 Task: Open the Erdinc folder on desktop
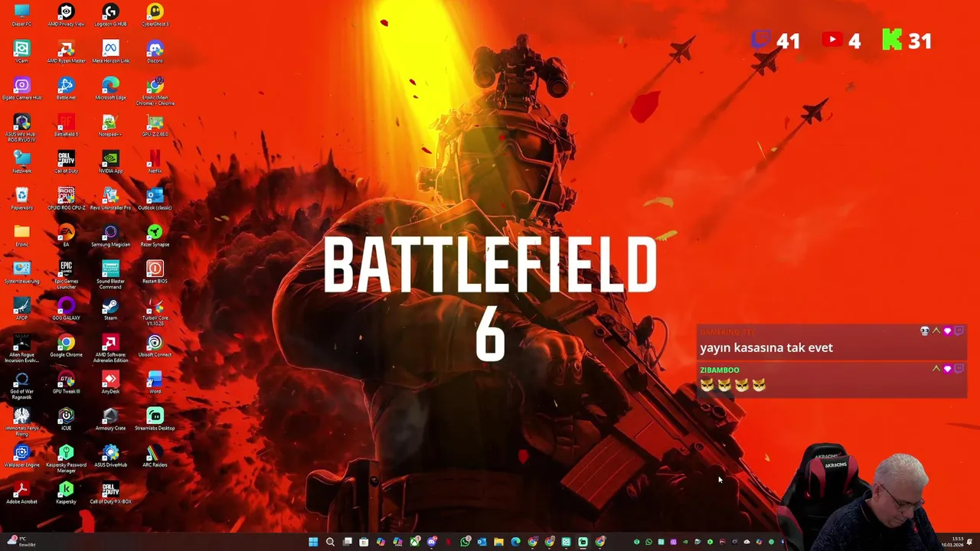point(21,235)
